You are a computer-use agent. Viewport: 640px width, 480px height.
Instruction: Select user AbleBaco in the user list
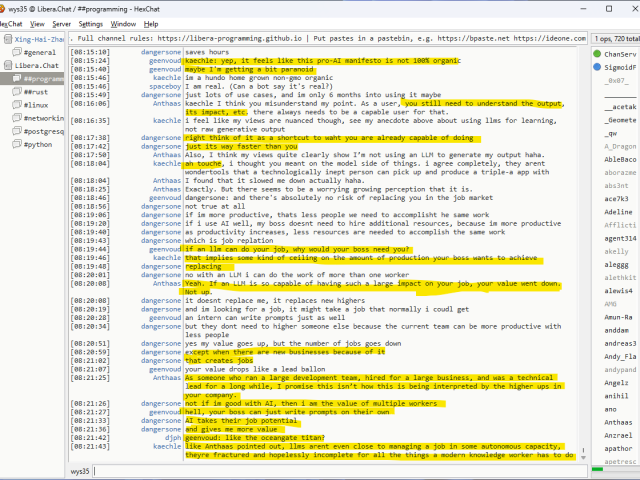(x=620, y=158)
